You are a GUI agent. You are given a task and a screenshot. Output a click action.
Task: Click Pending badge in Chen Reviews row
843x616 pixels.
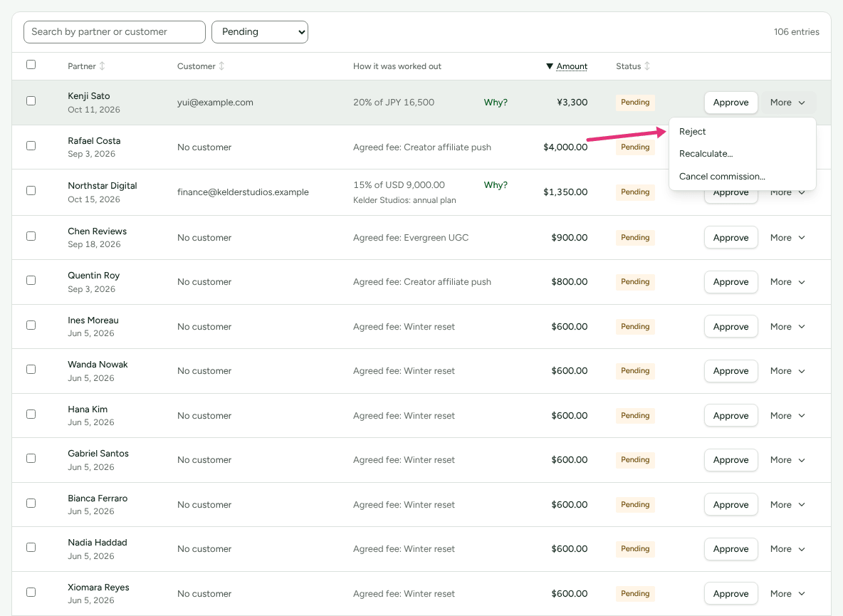635,238
